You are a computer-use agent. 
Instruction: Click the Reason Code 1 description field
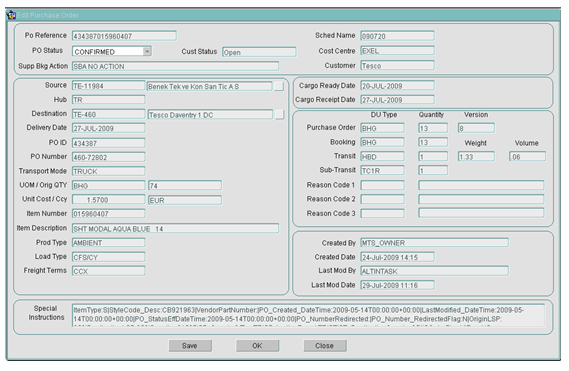pos(481,185)
